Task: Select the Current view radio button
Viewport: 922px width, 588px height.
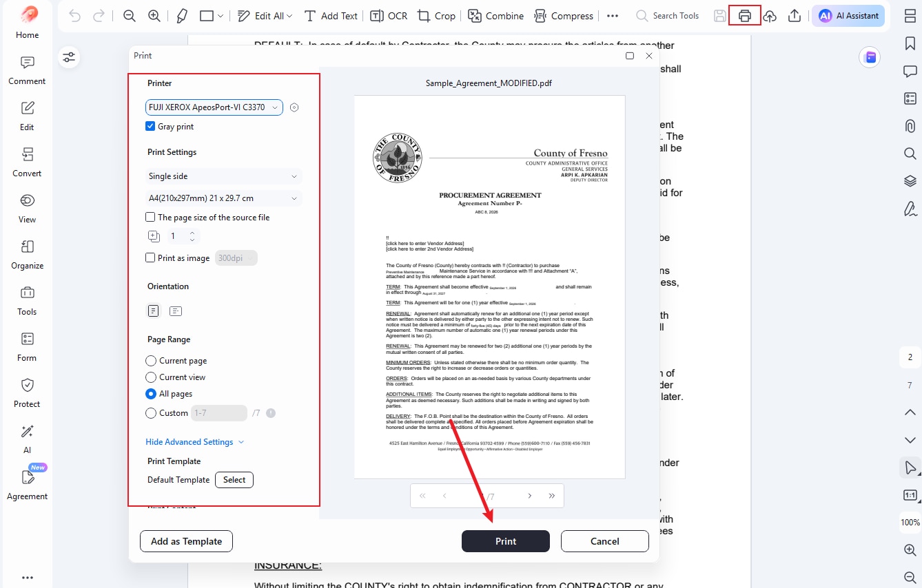Action: pyautogui.click(x=151, y=377)
